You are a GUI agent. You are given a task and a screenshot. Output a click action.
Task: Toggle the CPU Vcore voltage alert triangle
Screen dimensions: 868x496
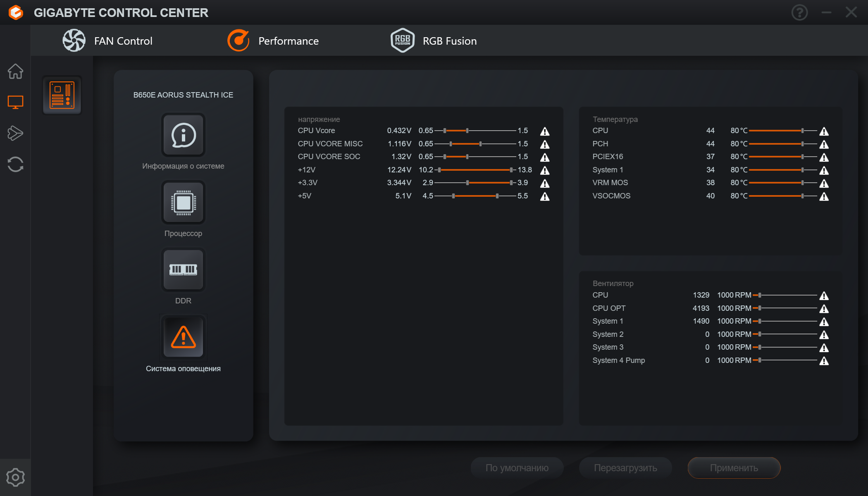[x=545, y=131]
